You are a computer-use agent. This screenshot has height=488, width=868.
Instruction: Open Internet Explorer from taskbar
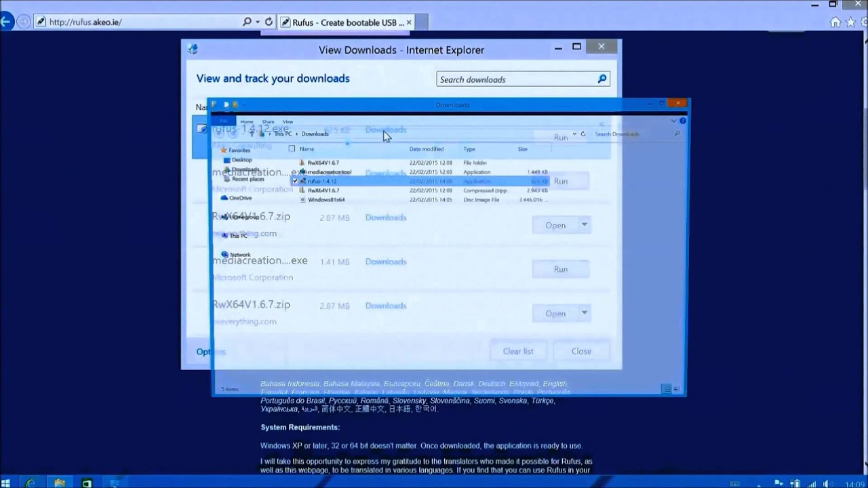coord(31,482)
